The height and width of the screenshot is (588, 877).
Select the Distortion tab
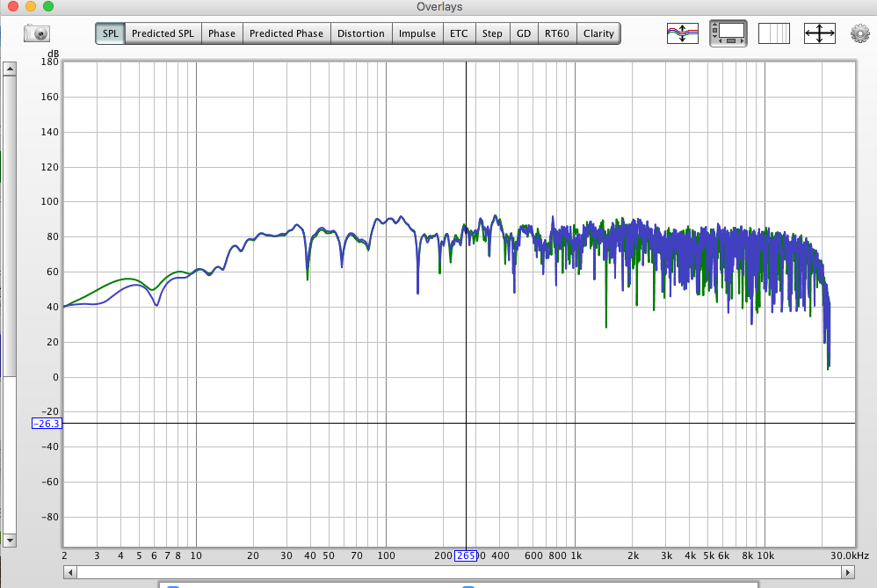point(360,33)
